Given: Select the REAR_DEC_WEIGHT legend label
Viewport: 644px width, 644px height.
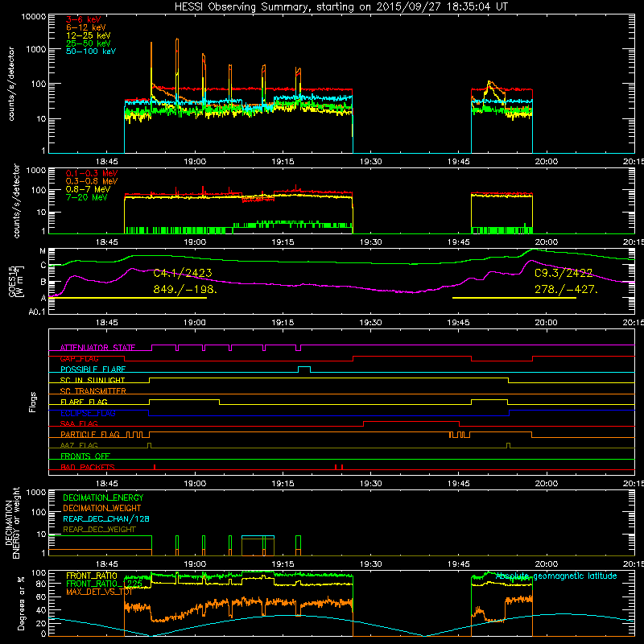Looking at the screenshot, I should coord(99,530).
